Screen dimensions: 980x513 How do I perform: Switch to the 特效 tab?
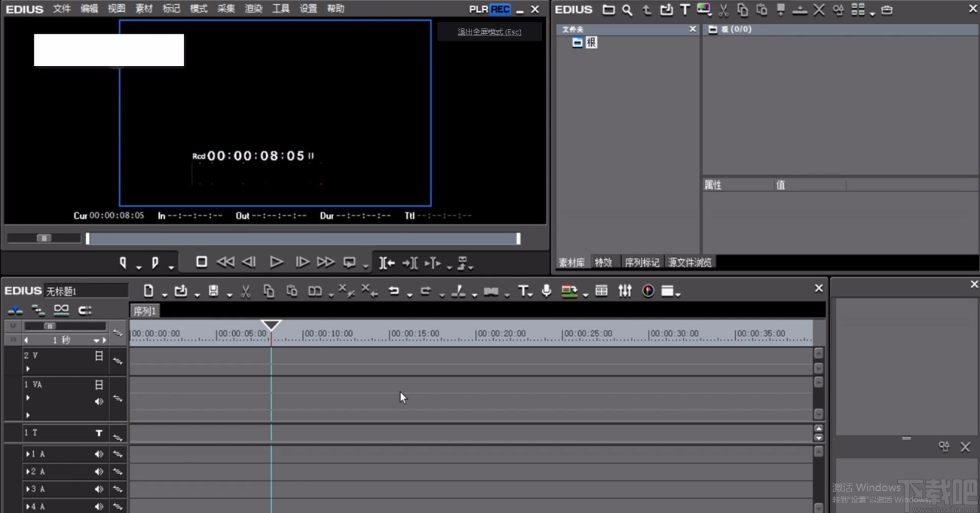tap(603, 262)
